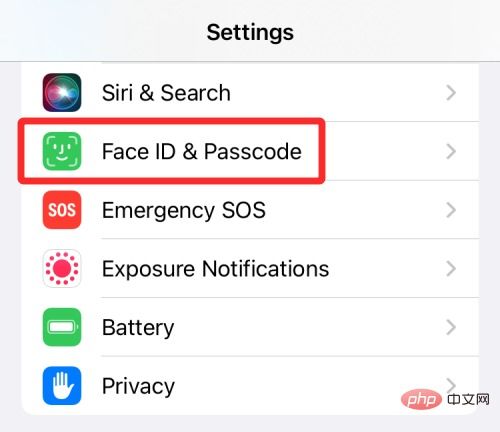Tap the Siri & Search app icon
The height and width of the screenshot is (432, 500).
[62, 92]
